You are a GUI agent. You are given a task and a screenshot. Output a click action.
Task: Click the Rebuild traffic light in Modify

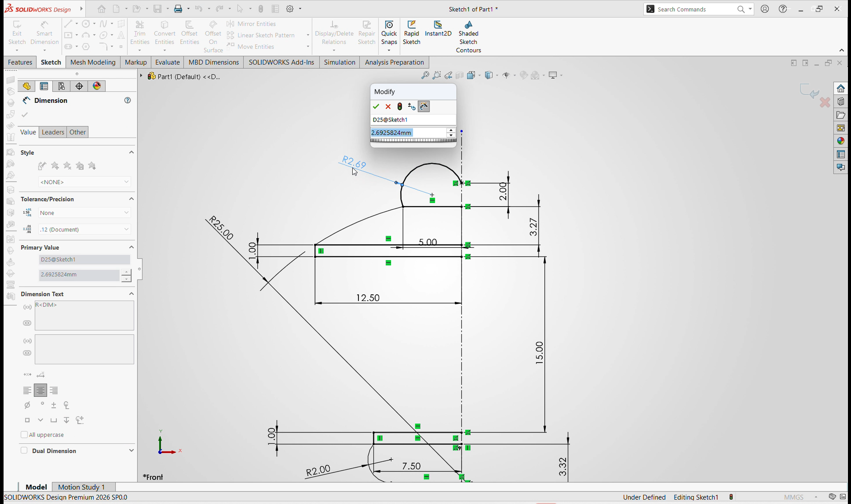[400, 106]
